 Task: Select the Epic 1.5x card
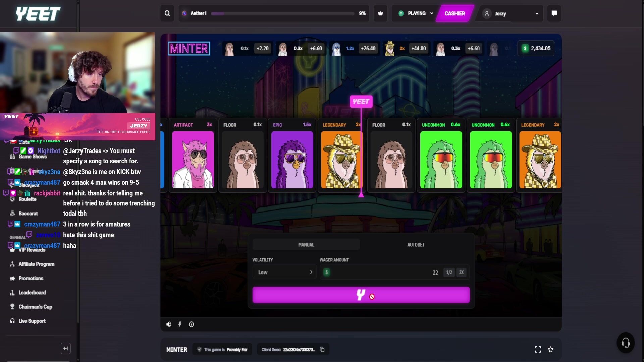(292, 155)
